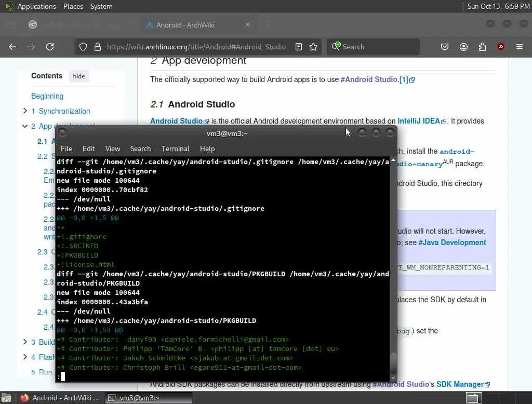Switch to Android - ArchWiki taskbar window
The width and height of the screenshot is (532, 404).
[60, 398]
